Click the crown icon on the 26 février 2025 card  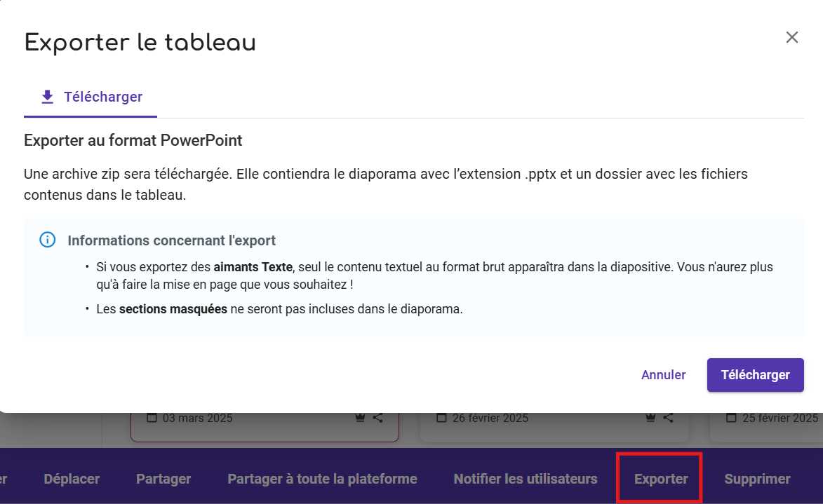[651, 418]
